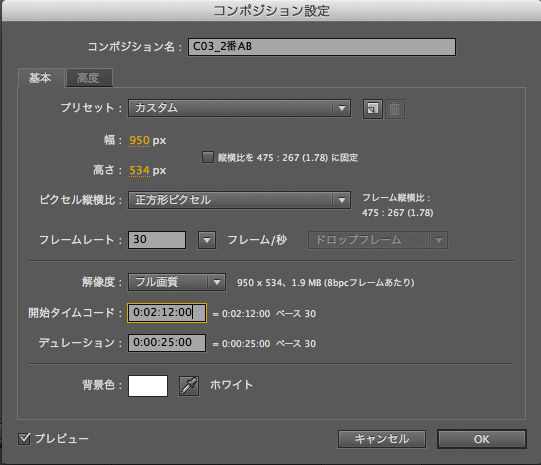Click the コンポジション設定 title bar text
This screenshot has width=541, height=465.
(x=271, y=11)
